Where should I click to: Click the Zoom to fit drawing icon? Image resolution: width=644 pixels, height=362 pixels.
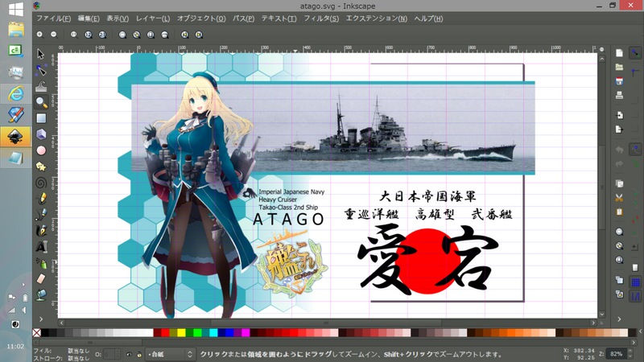click(136, 35)
